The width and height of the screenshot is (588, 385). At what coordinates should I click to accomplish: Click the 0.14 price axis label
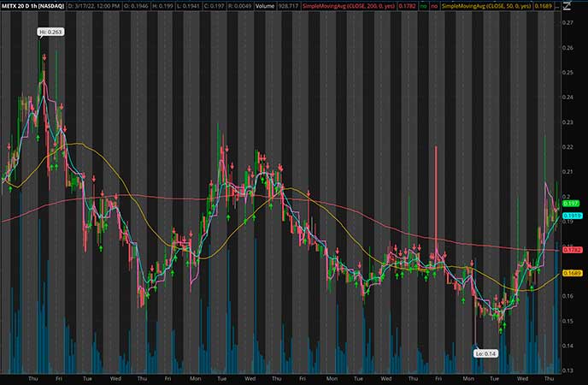pos(567,346)
